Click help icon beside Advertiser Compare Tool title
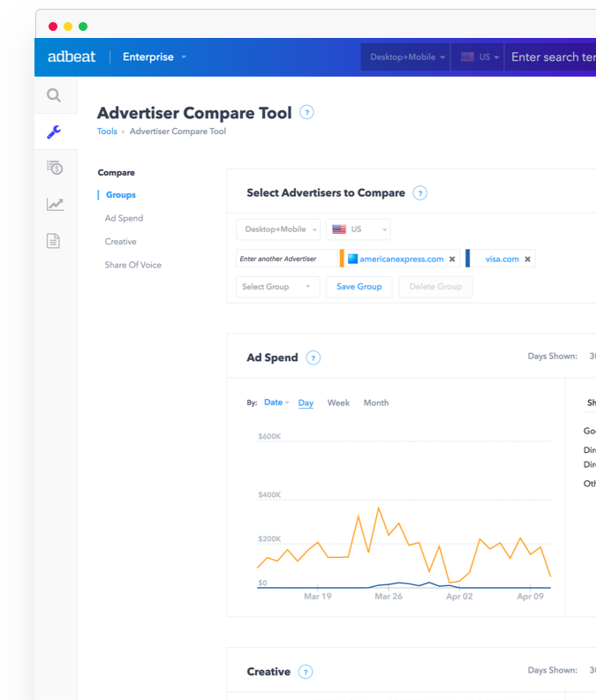596x700 pixels. click(306, 112)
